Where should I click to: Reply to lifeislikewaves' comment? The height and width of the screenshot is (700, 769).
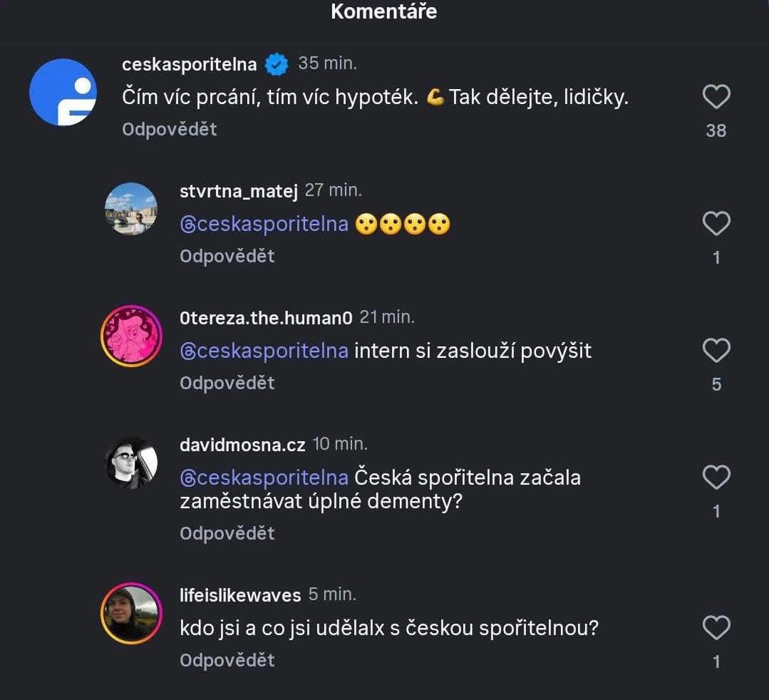(x=227, y=660)
